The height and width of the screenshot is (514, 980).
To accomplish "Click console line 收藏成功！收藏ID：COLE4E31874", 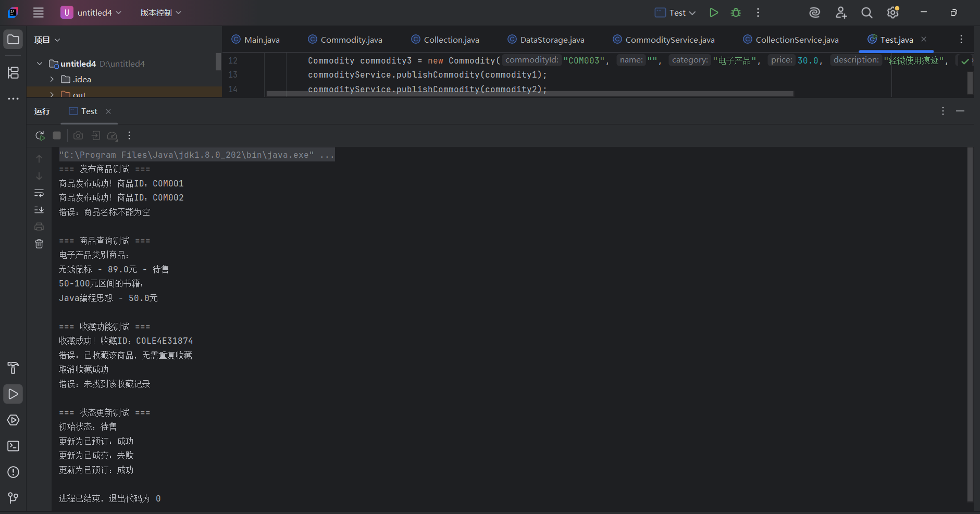I will (126, 341).
